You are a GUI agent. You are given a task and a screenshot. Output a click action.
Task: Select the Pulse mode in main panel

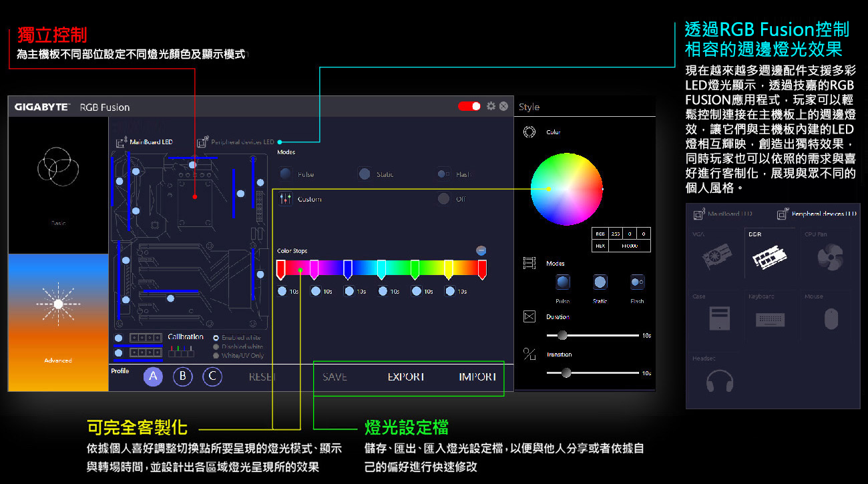coord(286,174)
